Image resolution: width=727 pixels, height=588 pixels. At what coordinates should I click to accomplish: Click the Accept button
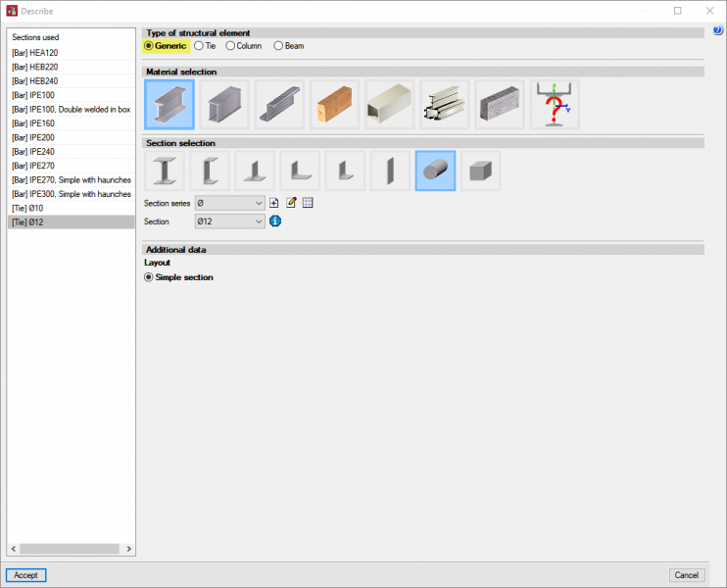point(26,575)
